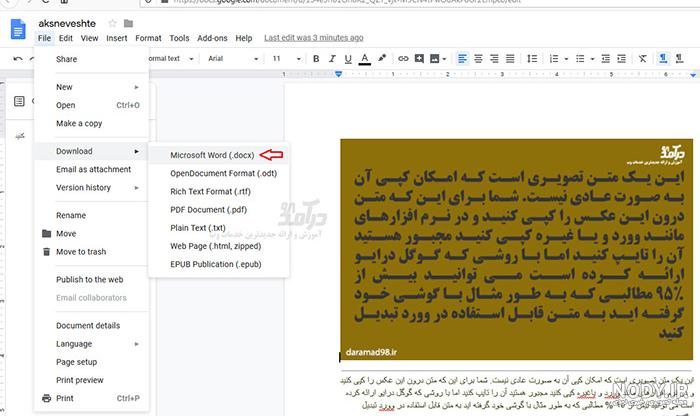
Task: Open the highlight color tool
Action: pyautogui.click(x=382, y=58)
